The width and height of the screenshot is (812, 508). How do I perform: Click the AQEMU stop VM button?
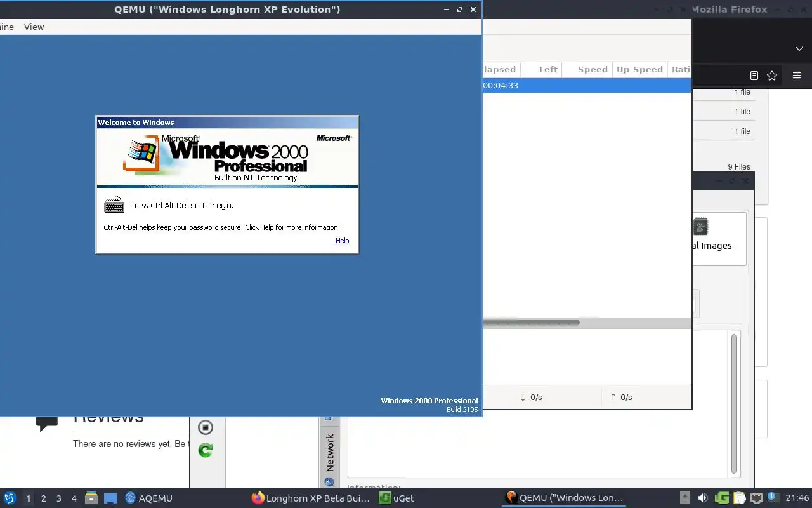point(206,427)
